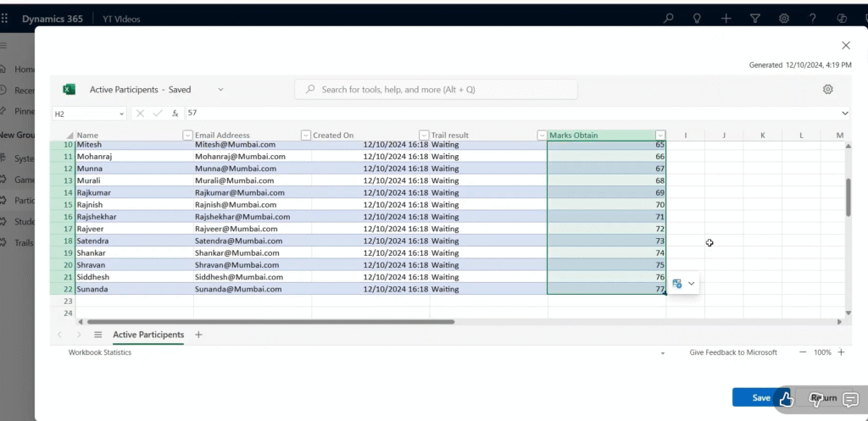Click Give Feedback to Microsoft
Image resolution: width=868 pixels, height=421 pixels.
coord(732,352)
